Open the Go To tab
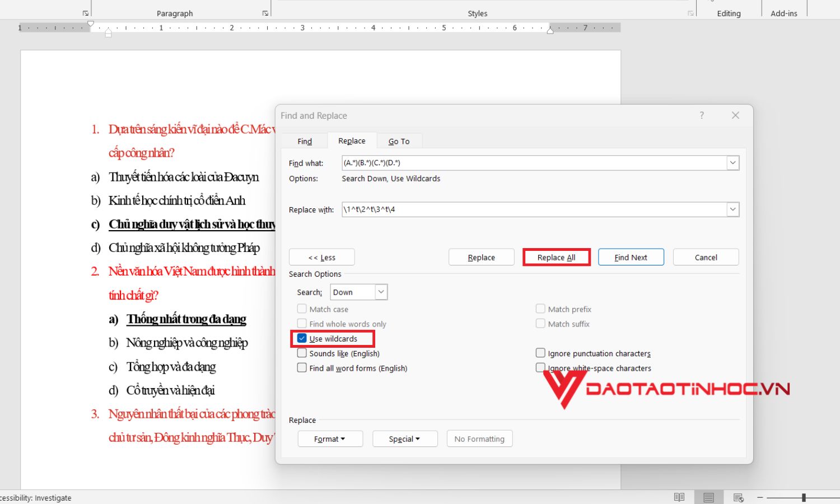The image size is (840, 504). tap(399, 141)
